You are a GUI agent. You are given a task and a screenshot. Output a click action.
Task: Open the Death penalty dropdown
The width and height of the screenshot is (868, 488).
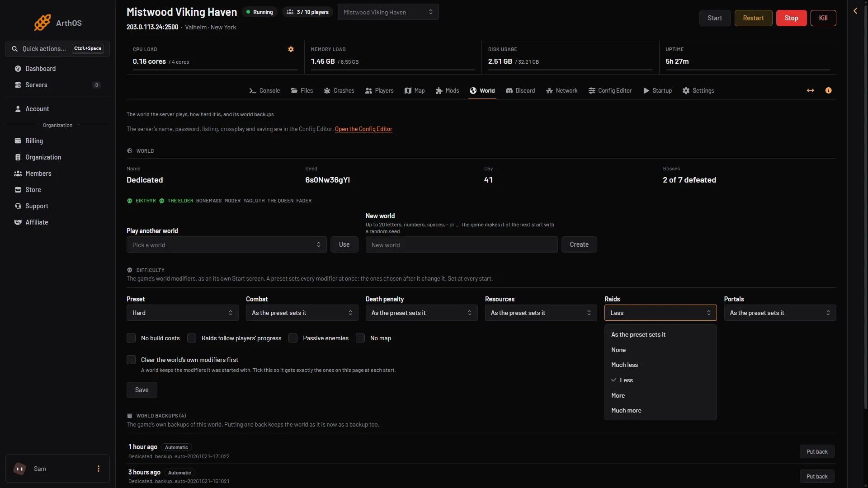click(x=421, y=313)
